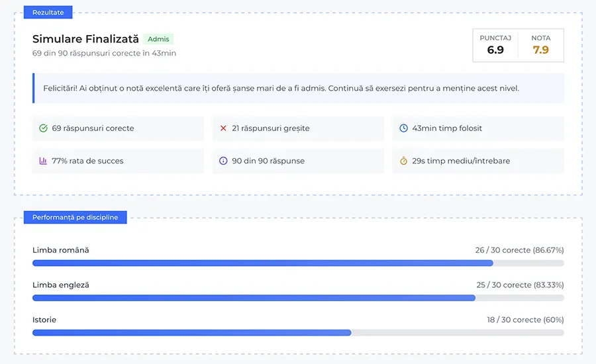Select the Performanță pe discipline tab

point(75,217)
